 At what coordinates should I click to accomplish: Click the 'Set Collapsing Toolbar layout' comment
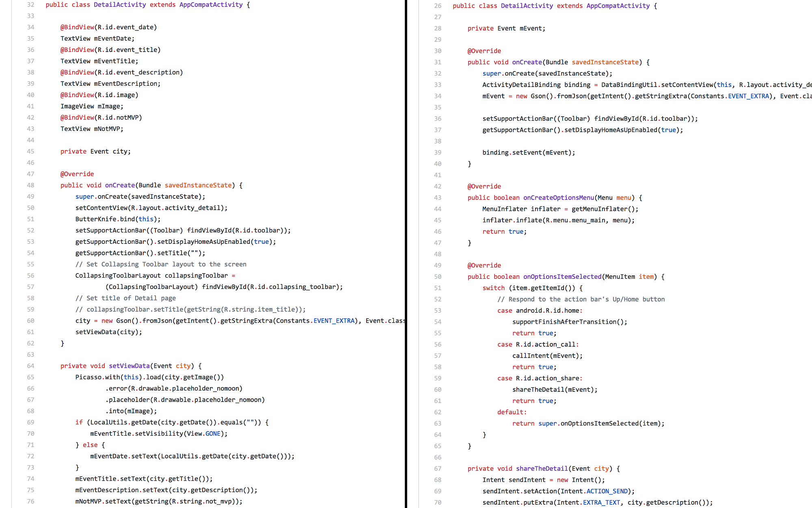(x=161, y=264)
